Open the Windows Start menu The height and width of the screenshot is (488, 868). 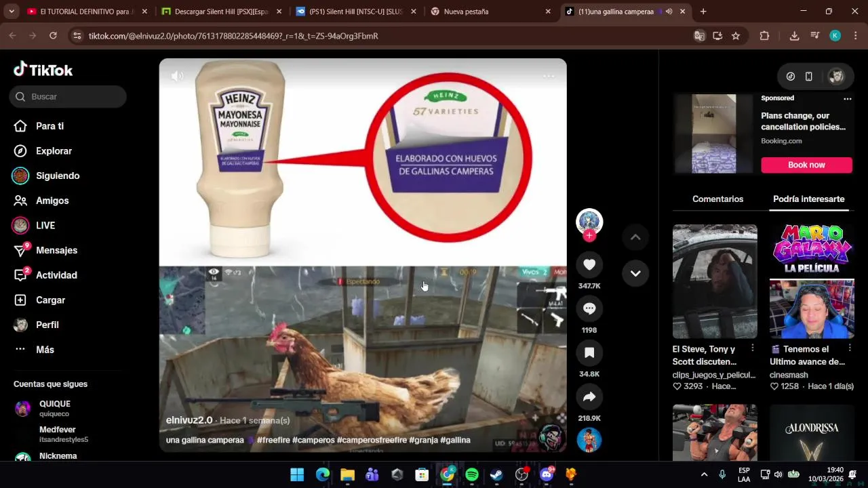pos(297,474)
